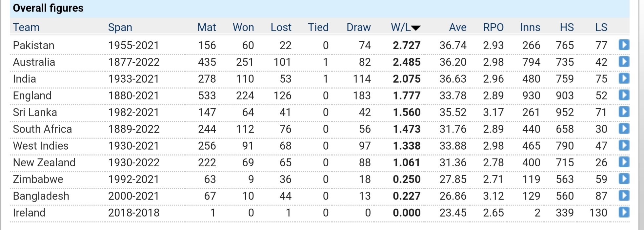This screenshot has height=230, width=644.
Task: Open Bangladesh row's blue arrow icon
Action: point(624,196)
